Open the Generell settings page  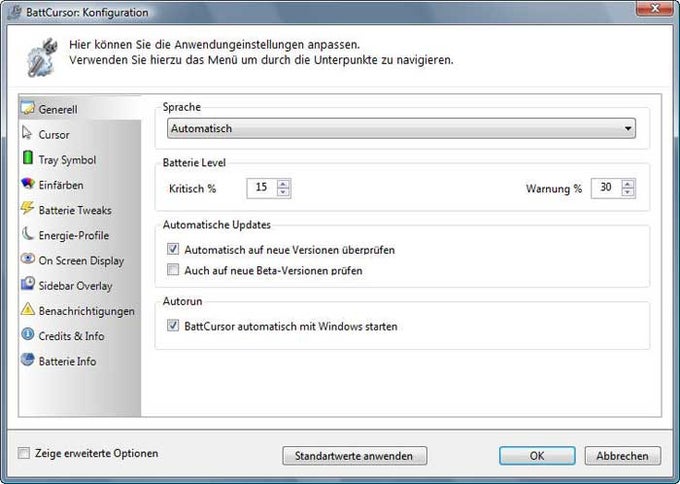pyautogui.click(x=80, y=109)
